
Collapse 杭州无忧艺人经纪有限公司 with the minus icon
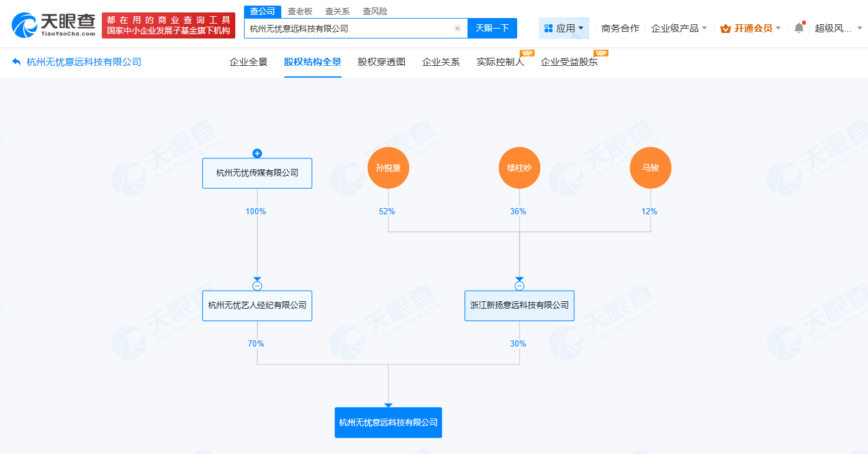(x=257, y=286)
